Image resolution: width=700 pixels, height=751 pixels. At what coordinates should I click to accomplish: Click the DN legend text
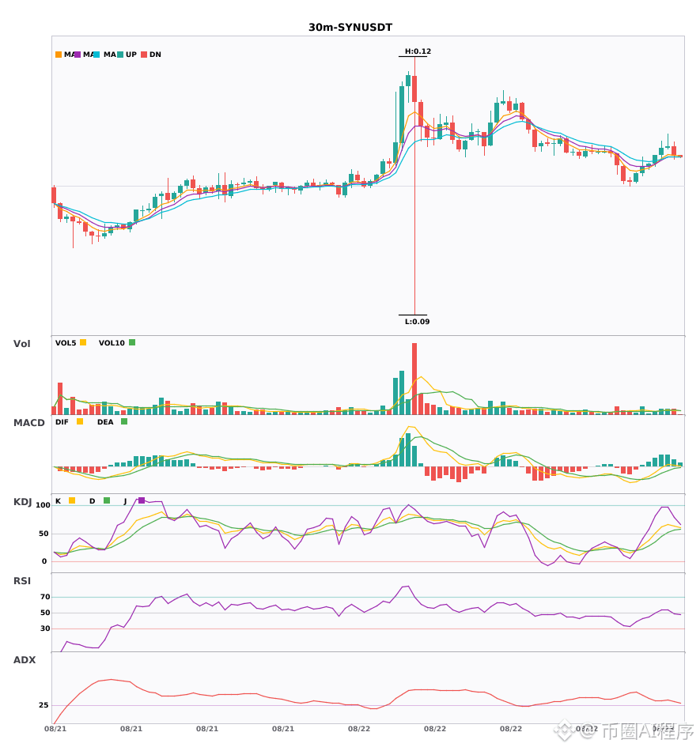click(155, 55)
